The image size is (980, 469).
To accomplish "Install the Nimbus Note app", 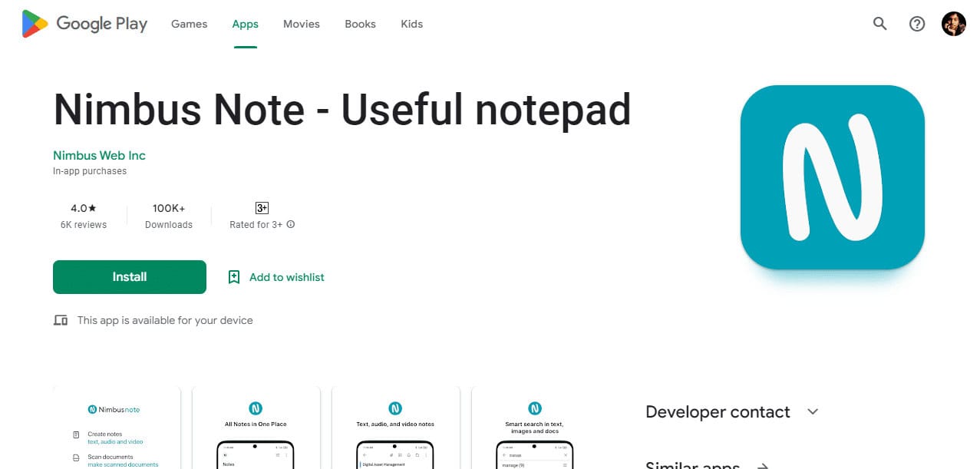I will (x=130, y=277).
